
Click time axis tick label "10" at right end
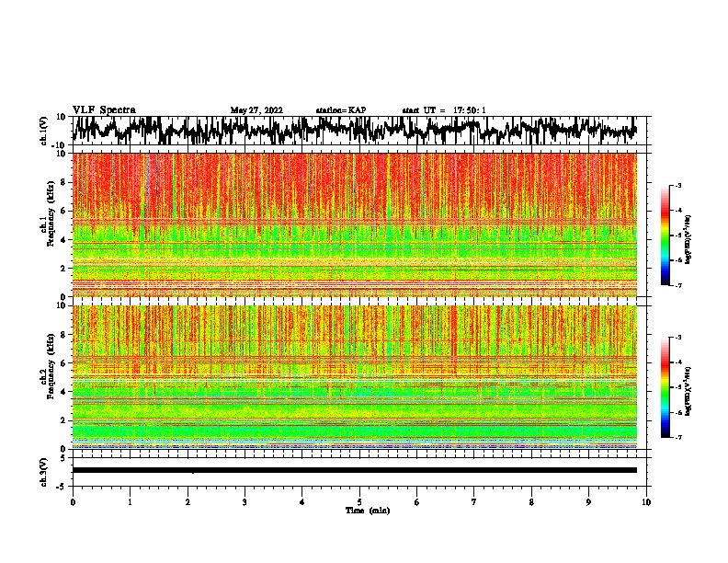[x=646, y=502]
